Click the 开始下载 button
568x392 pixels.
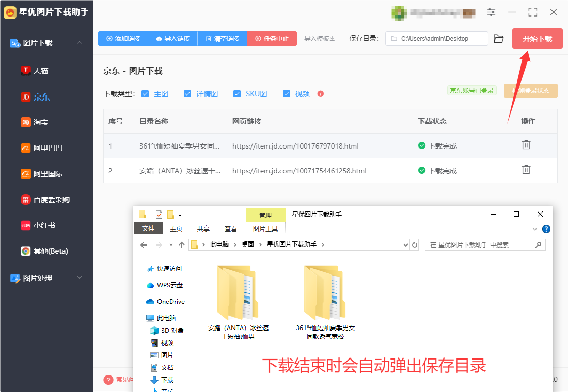click(537, 38)
